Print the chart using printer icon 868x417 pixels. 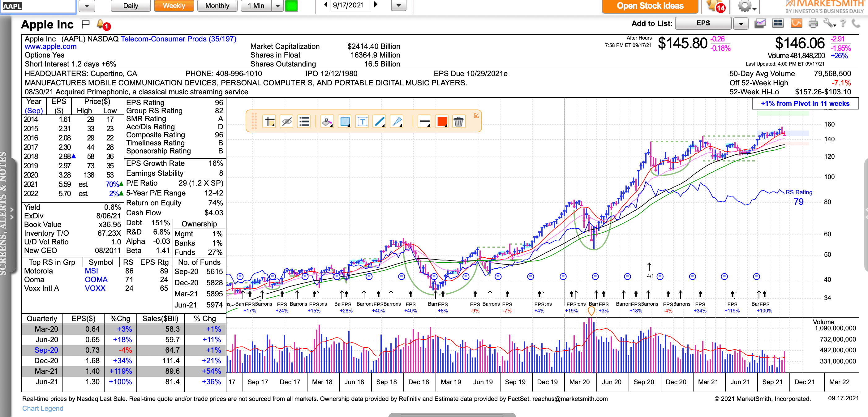point(813,23)
